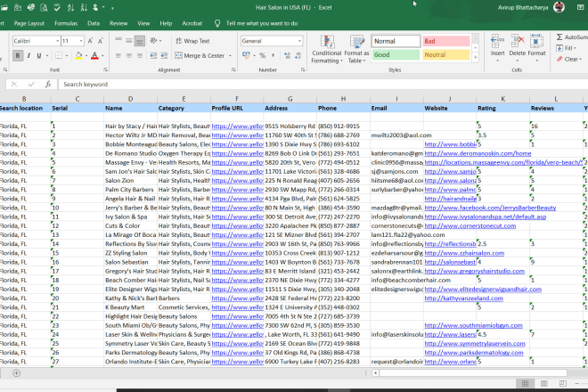Open www.cornerstonecut.com website link
The height and width of the screenshot is (392, 588).
tap(470, 225)
